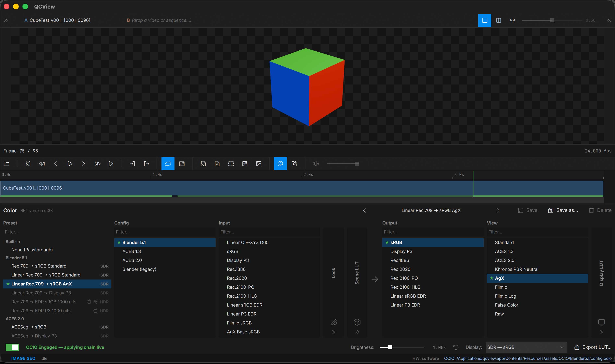Toggle the color palette panel
The height and width of the screenshot is (364, 615).
[x=280, y=164]
